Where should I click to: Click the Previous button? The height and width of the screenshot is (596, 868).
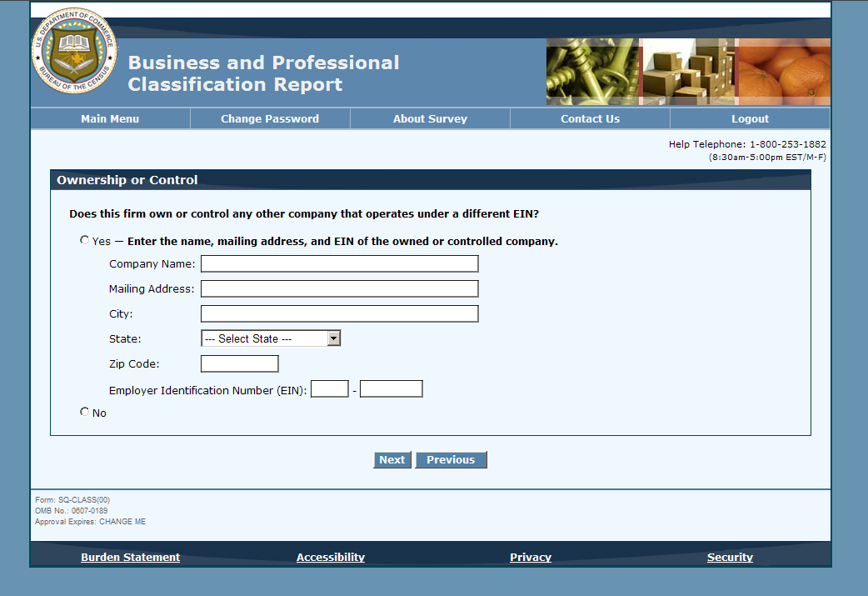coord(451,460)
